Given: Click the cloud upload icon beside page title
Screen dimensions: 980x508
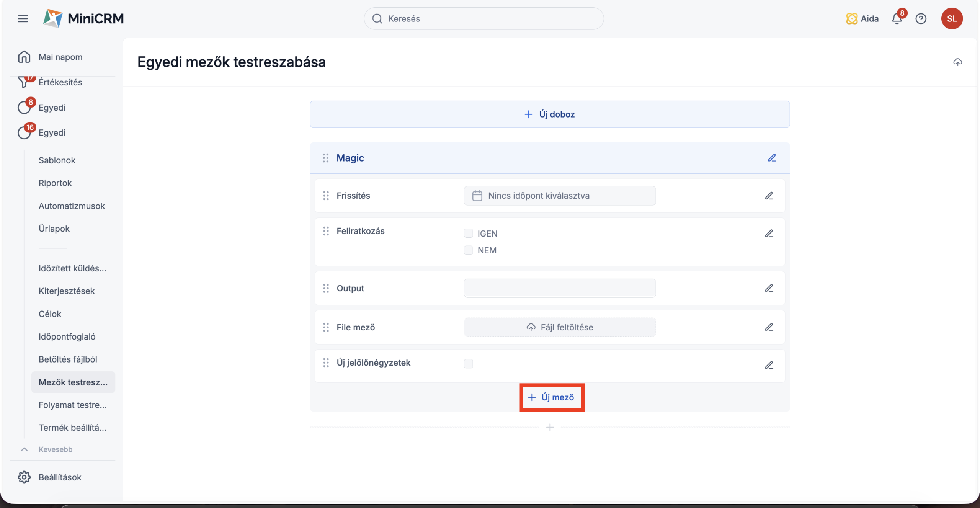Looking at the screenshot, I should pyautogui.click(x=957, y=62).
